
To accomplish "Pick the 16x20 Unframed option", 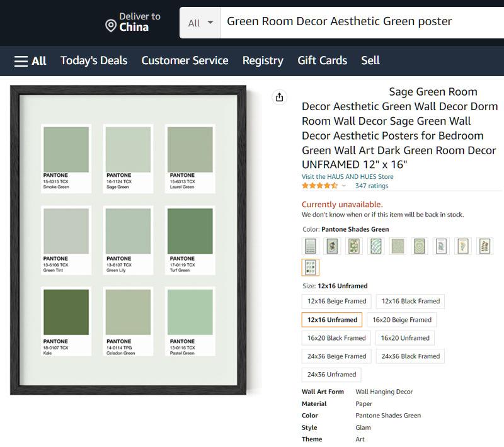I will tap(405, 338).
